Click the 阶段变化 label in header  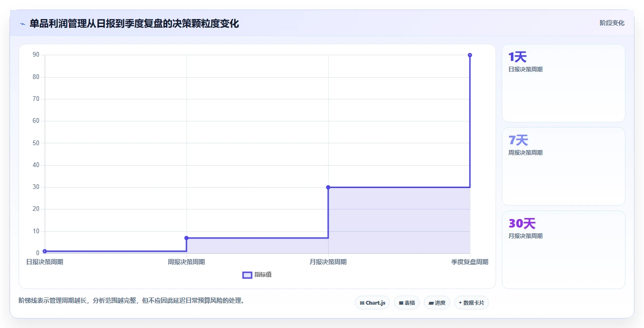(x=612, y=23)
